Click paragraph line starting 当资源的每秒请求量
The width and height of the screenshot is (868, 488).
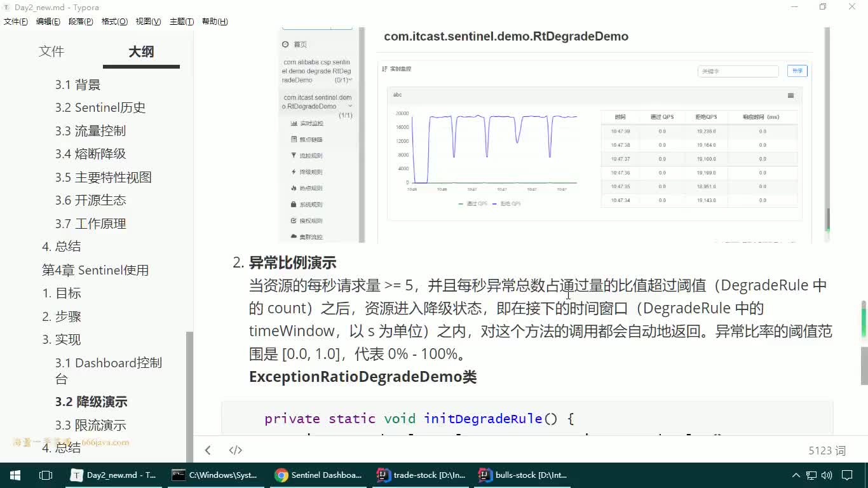click(x=538, y=285)
